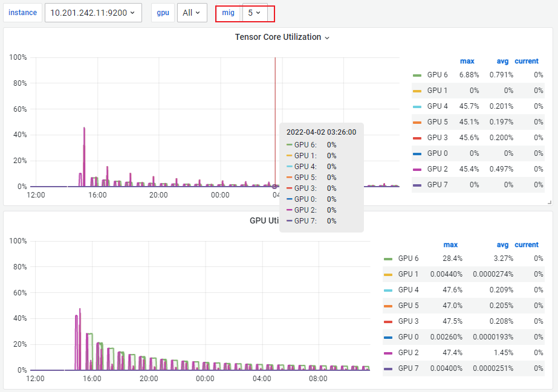Open the mig dropdown showing 5

255,12
